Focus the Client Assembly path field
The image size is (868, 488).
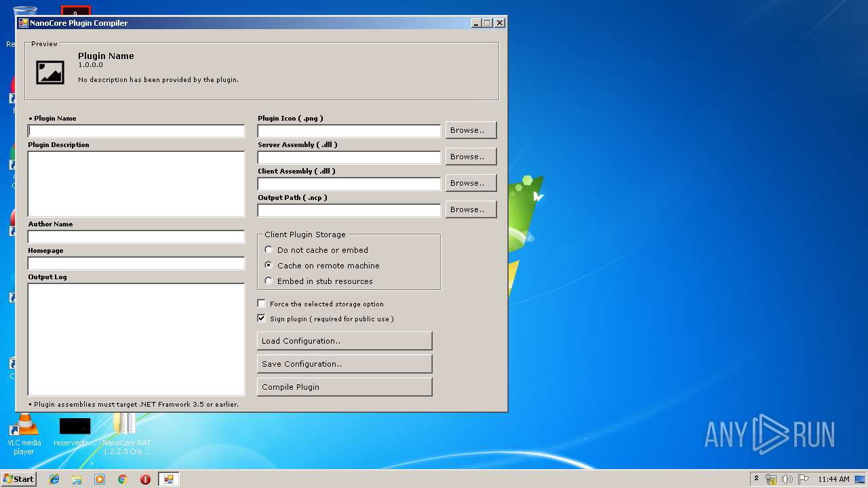click(x=349, y=184)
